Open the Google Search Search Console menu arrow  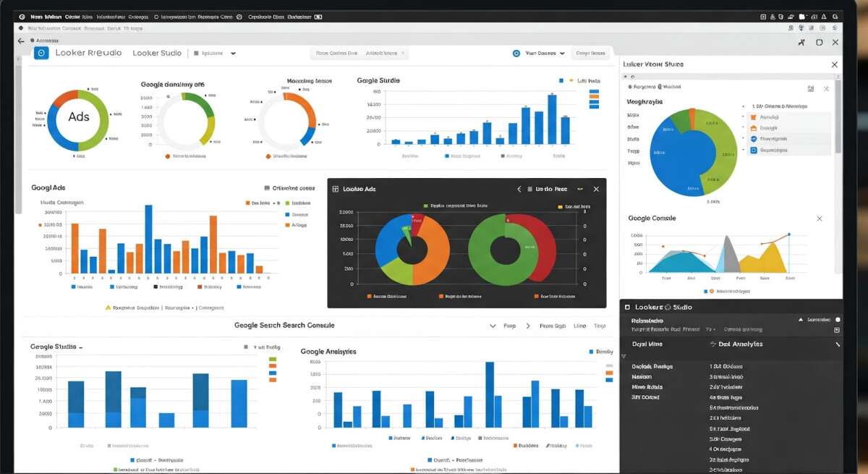[493, 326]
